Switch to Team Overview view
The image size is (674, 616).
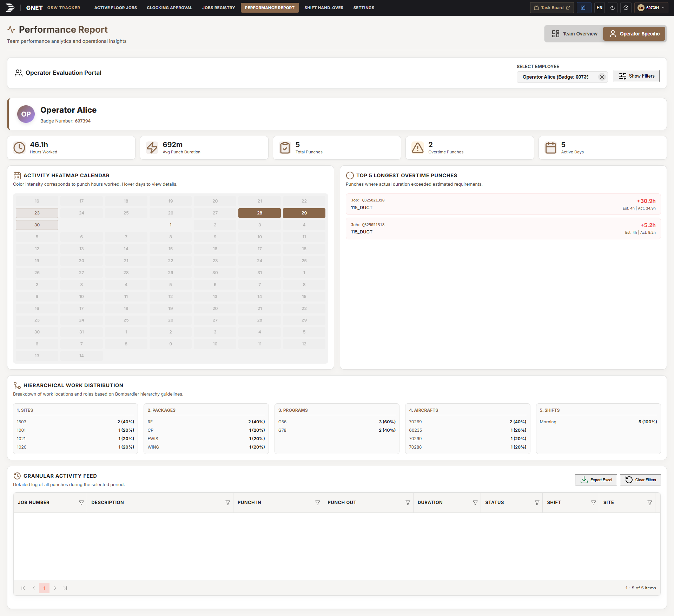click(x=575, y=34)
